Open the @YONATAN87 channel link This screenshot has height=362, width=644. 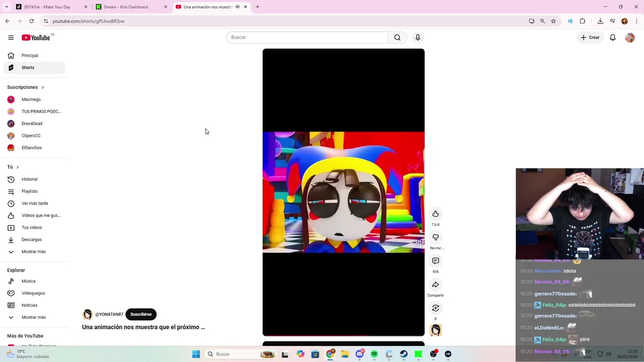click(109, 314)
